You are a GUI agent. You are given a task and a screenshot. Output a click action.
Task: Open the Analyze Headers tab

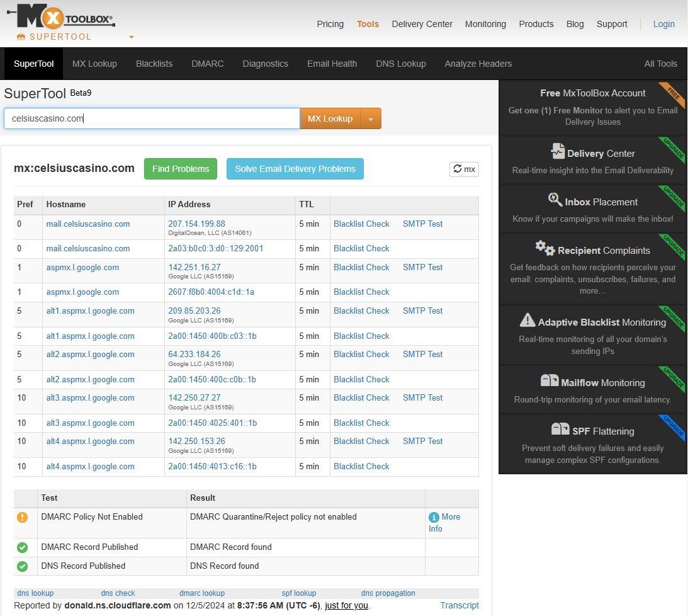(x=478, y=64)
